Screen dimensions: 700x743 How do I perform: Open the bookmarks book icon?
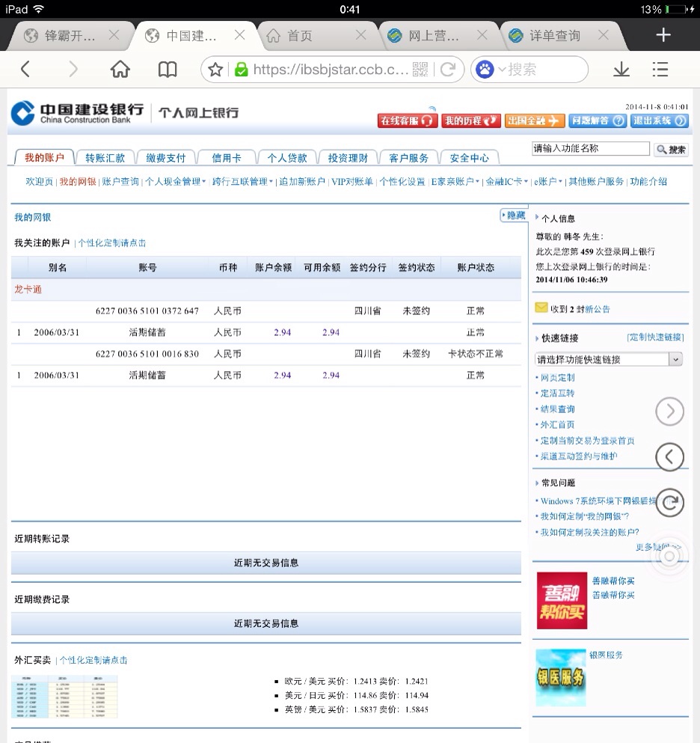[168, 70]
